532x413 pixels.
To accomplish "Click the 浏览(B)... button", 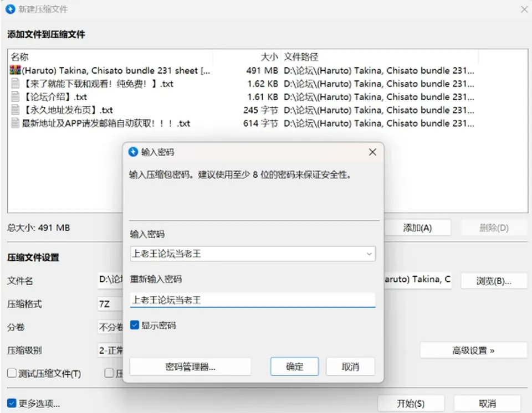I will coord(494,281).
